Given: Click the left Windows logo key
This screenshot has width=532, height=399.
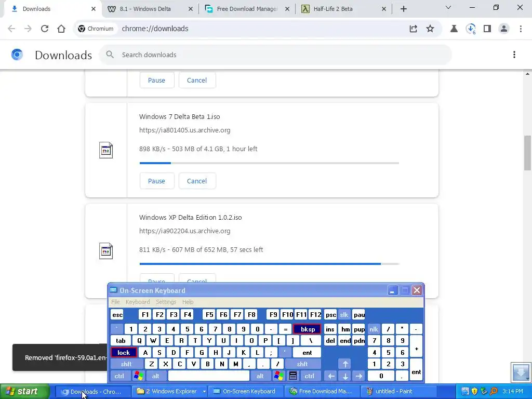Looking at the screenshot, I should [x=138, y=376].
